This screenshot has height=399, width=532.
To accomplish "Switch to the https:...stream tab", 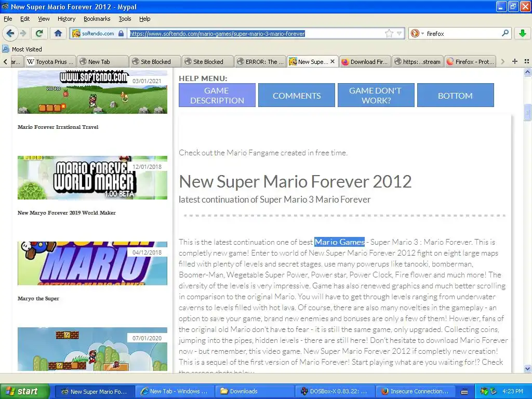I will tap(418, 62).
